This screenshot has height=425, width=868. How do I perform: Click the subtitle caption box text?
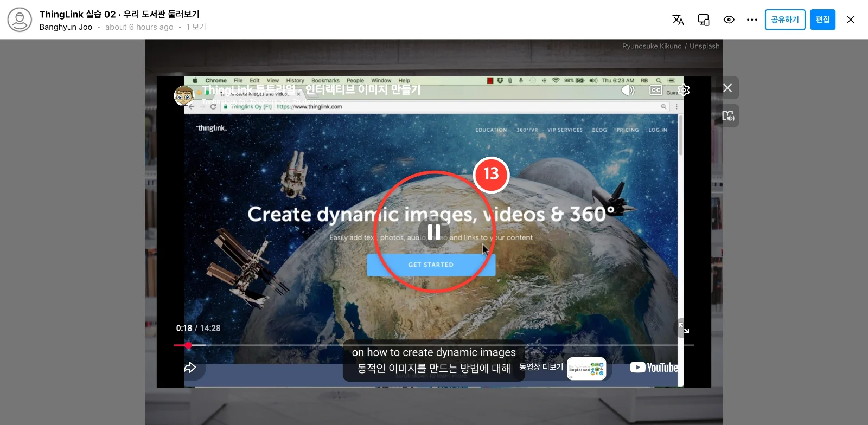click(434, 360)
